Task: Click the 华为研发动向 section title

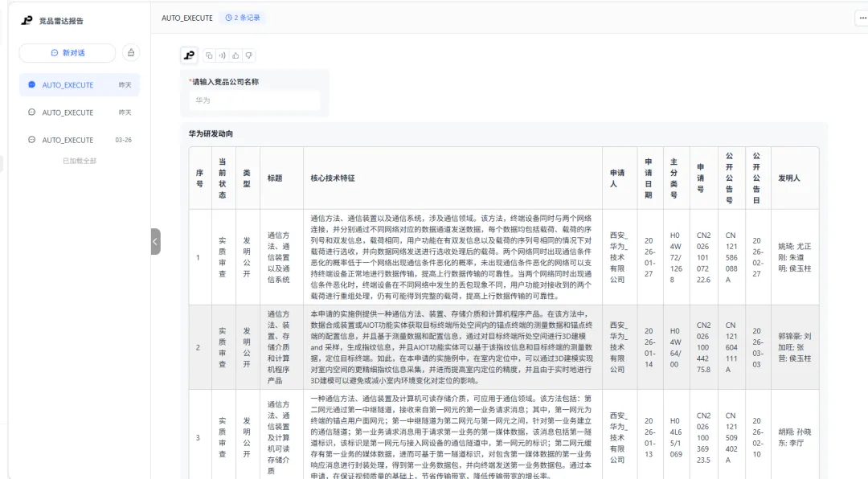Action: pos(211,133)
